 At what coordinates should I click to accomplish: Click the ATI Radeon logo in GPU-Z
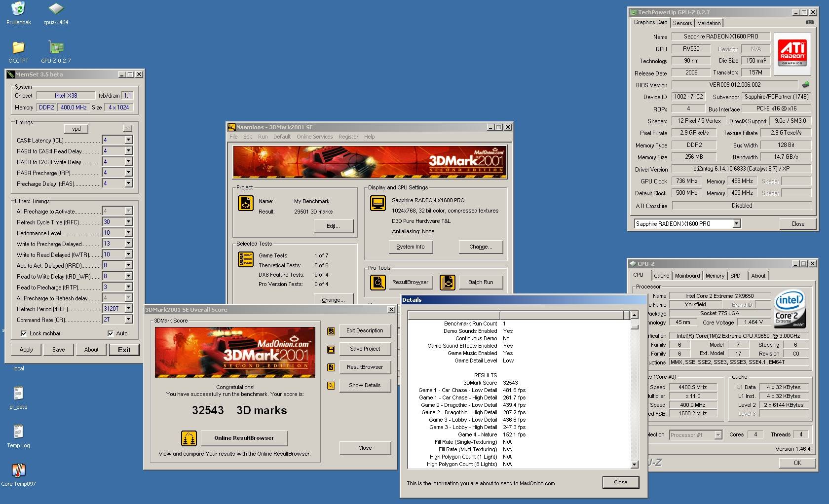coord(792,53)
